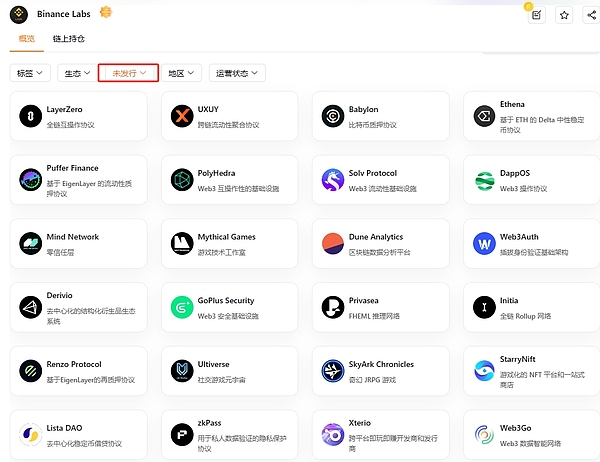The height and width of the screenshot is (462, 600).
Task: Click the UXUY orange X logo
Action: (181, 116)
